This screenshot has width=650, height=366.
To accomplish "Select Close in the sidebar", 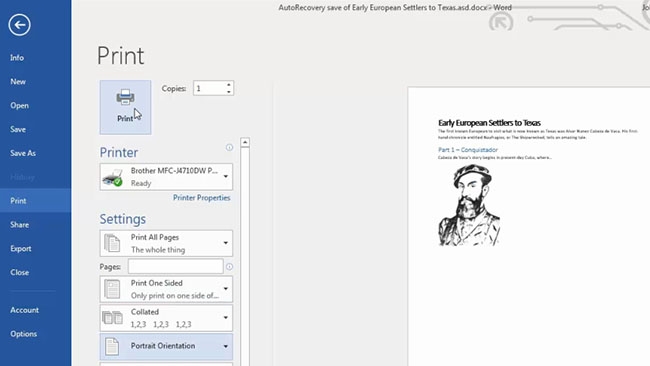I will coord(19,272).
